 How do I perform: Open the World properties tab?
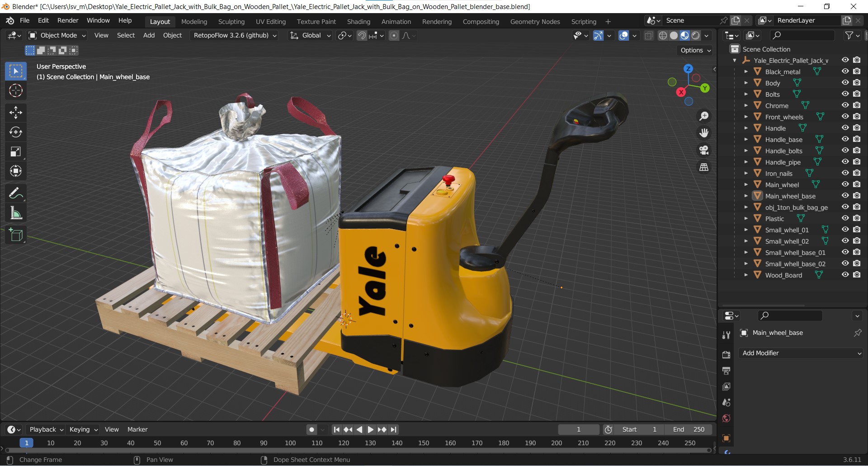click(x=726, y=418)
